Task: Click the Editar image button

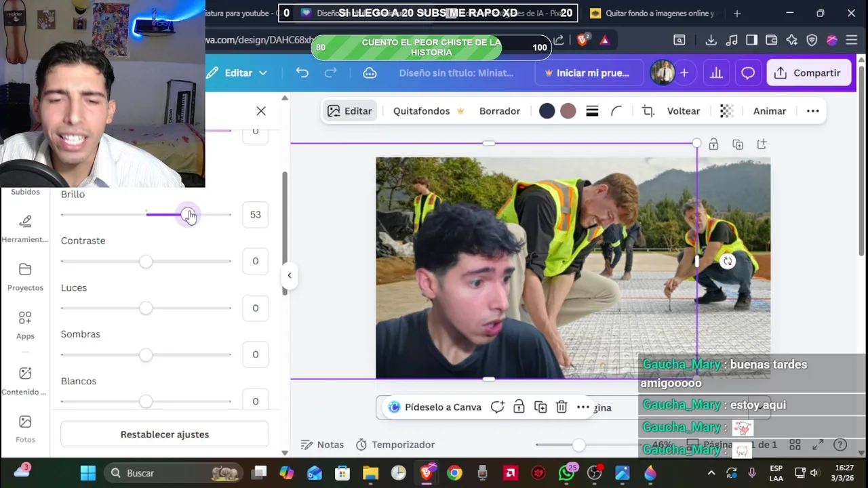Action: click(x=349, y=111)
